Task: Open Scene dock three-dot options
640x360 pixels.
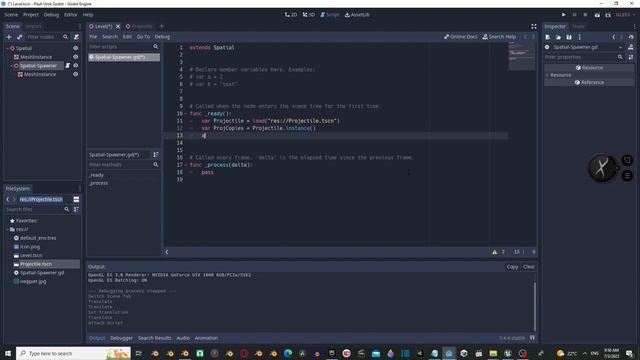Action: coord(80,26)
